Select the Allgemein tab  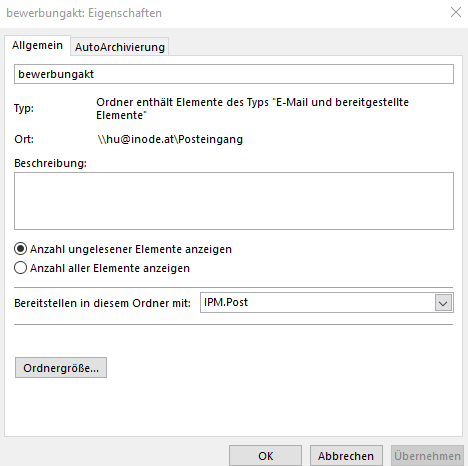37,45
